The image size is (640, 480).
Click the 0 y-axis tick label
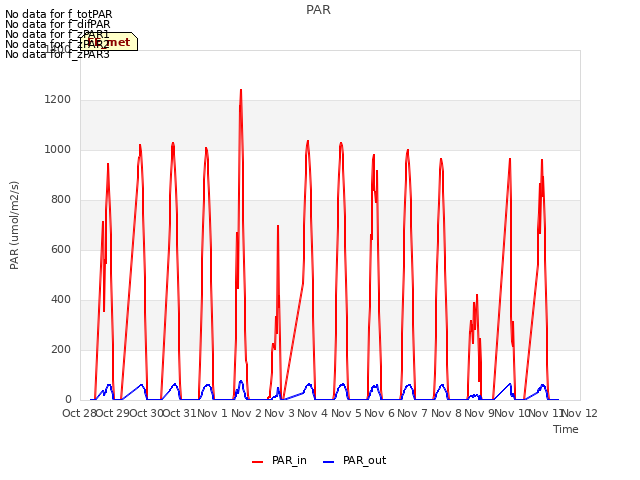click(x=68, y=400)
